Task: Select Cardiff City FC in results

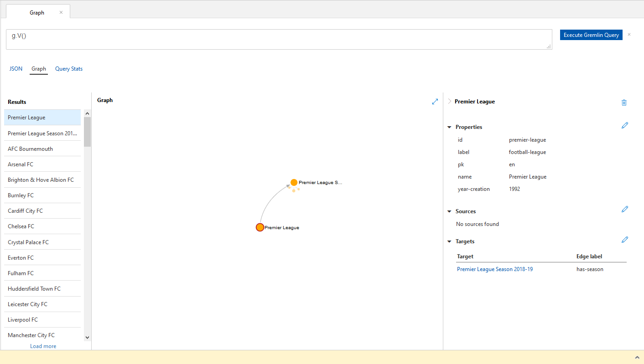Action: tap(42, 211)
